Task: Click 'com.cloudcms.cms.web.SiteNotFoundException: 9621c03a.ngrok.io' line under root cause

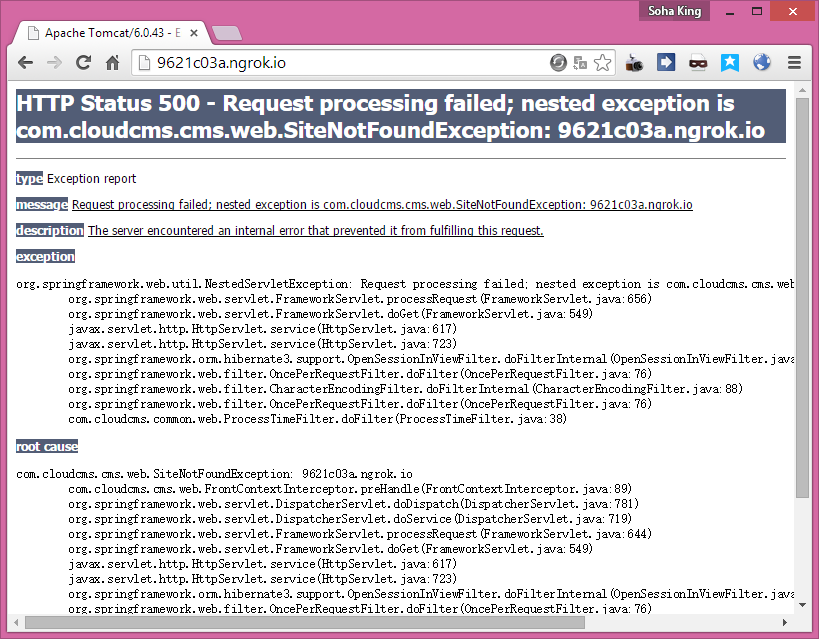Action: (x=215, y=474)
